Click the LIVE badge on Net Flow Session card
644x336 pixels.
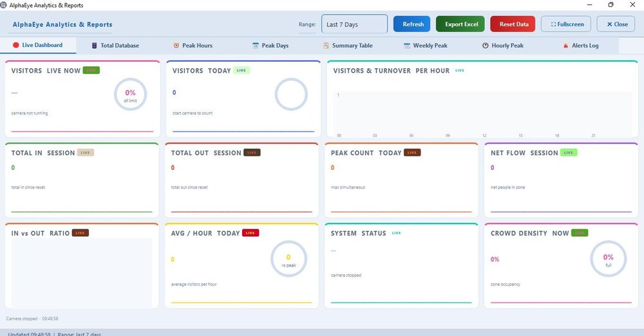[x=569, y=153]
